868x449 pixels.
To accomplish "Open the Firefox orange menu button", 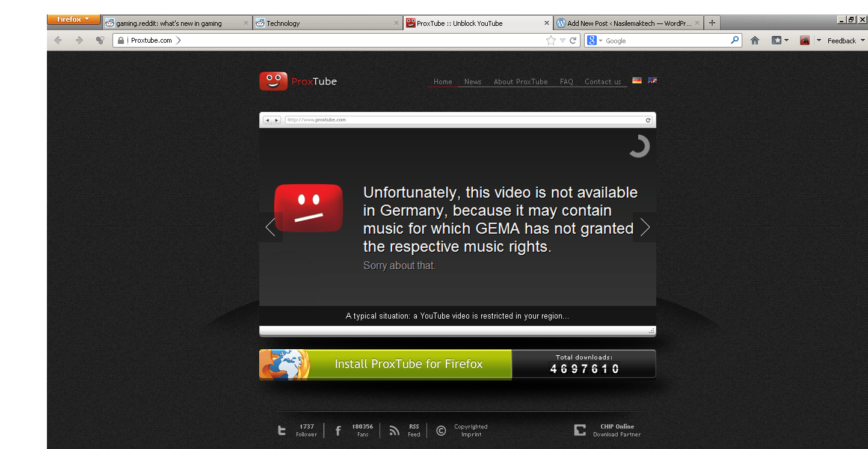I will pyautogui.click(x=73, y=19).
